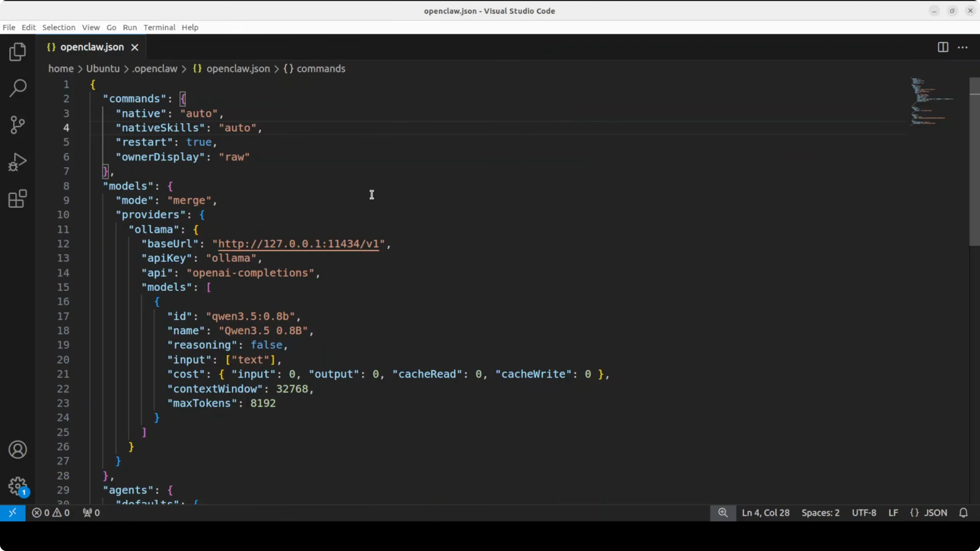This screenshot has width=980, height=551.
Task: Open the Explorer sidebar
Action: click(17, 52)
